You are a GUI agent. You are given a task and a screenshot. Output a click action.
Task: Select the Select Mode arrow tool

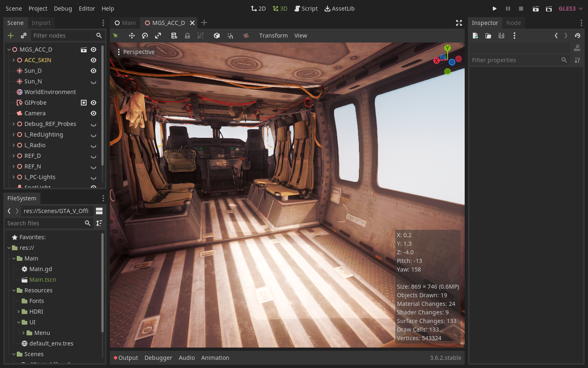tap(116, 36)
